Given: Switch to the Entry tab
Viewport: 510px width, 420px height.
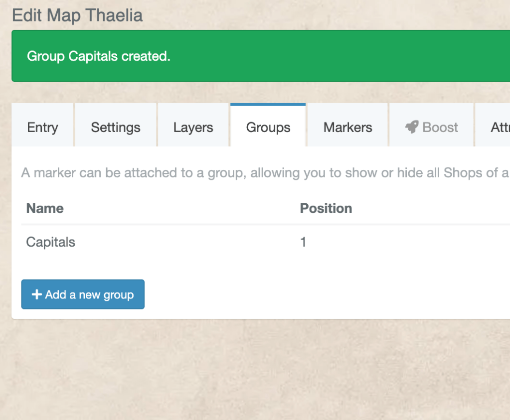Looking at the screenshot, I should 42,127.
